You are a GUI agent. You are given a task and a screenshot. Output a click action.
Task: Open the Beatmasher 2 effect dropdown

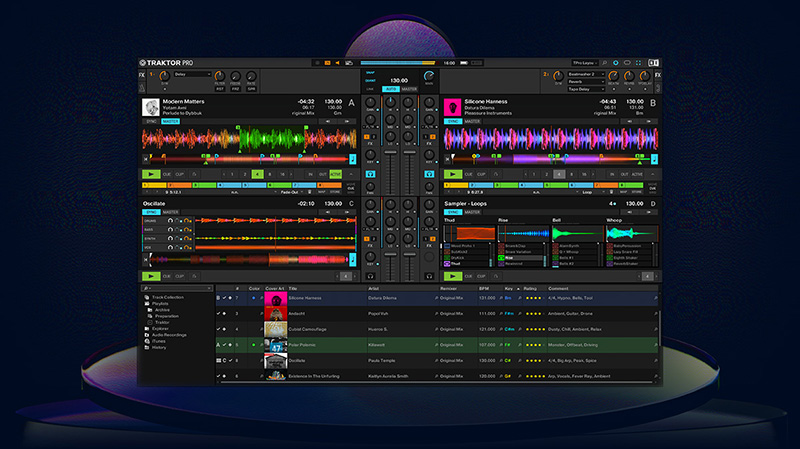(586, 74)
